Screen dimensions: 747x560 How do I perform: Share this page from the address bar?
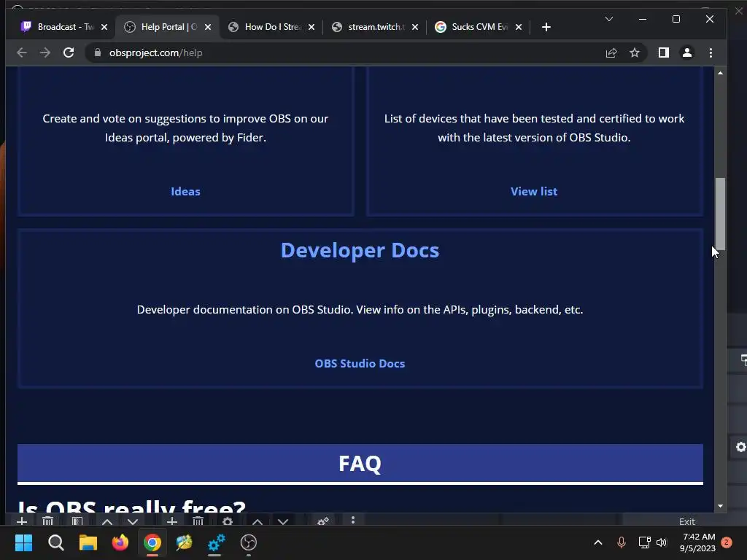[x=611, y=52]
